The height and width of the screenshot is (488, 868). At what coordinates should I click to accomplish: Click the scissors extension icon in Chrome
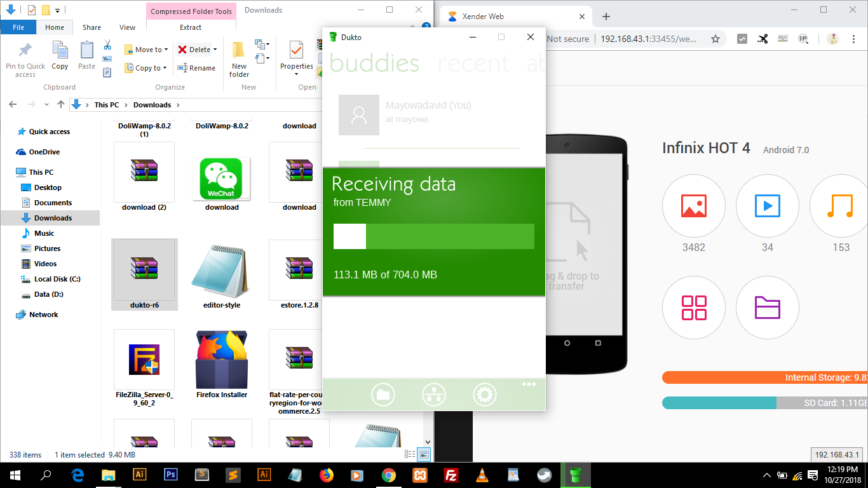tap(763, 39)
